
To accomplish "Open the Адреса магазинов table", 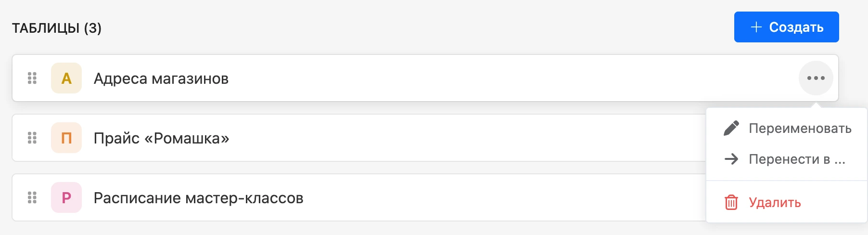I will click(161, 78).
